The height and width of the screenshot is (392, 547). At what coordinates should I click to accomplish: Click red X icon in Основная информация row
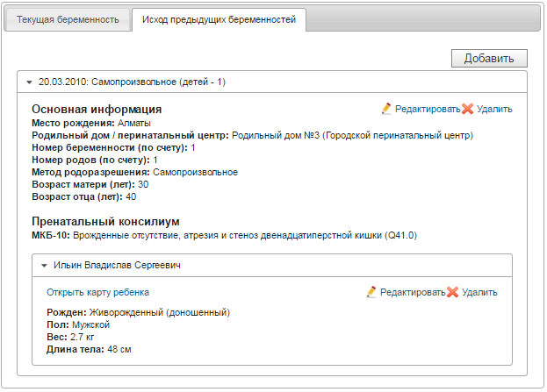coord(467,109)
